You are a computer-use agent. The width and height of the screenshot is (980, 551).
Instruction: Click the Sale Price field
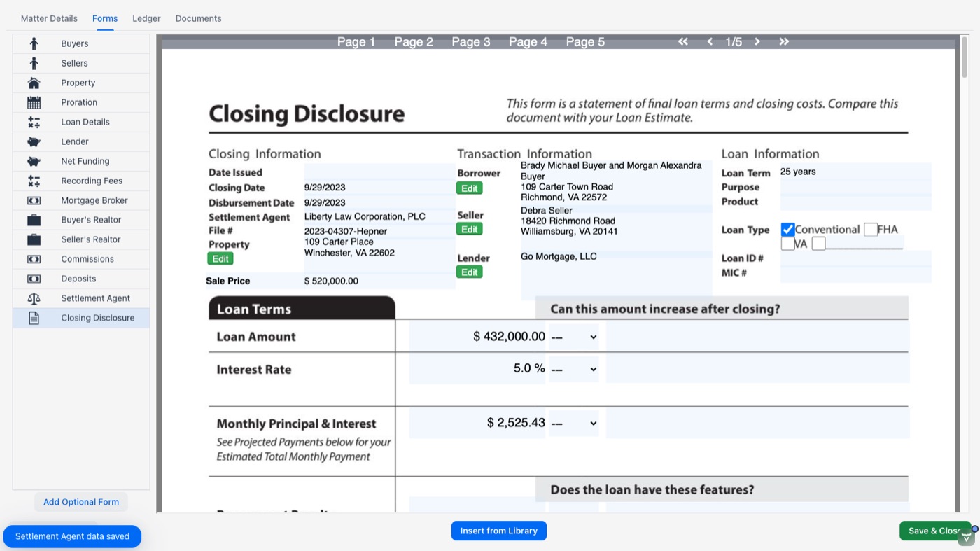click(379, 281)
